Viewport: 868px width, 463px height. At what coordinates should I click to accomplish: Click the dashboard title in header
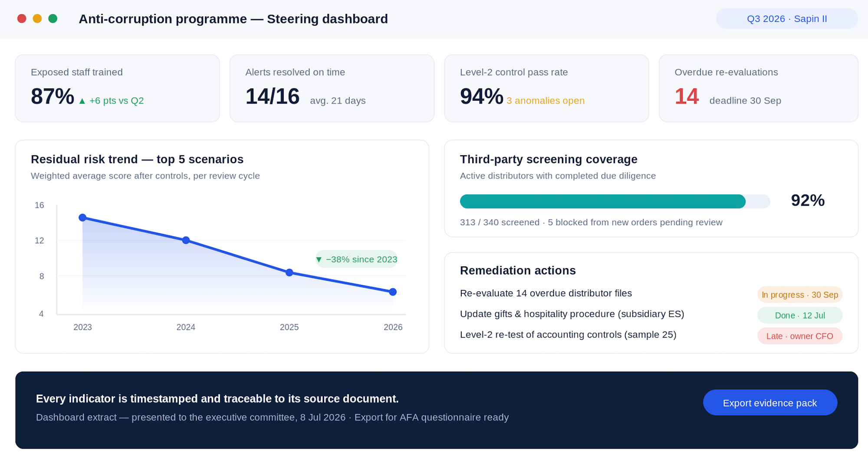(x=233, y=19)
